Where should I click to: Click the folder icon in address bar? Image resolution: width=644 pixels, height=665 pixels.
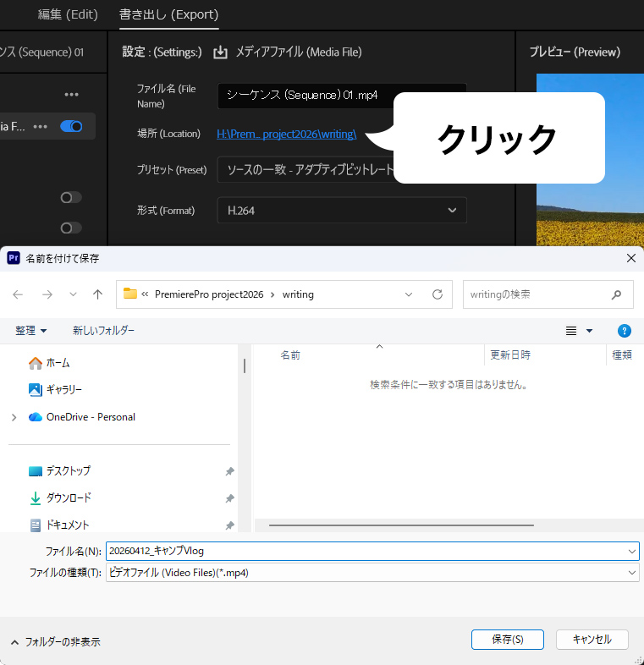[129, 294]
